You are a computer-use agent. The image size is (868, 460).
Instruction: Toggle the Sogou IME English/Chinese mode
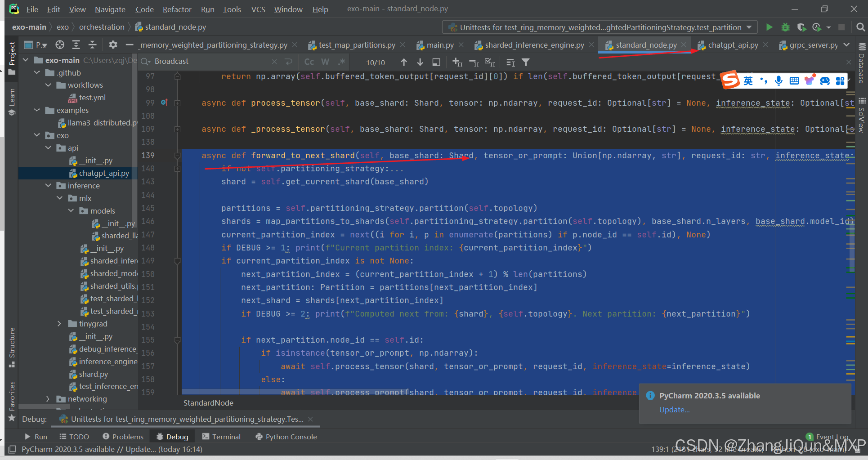(x=748, y=80)
